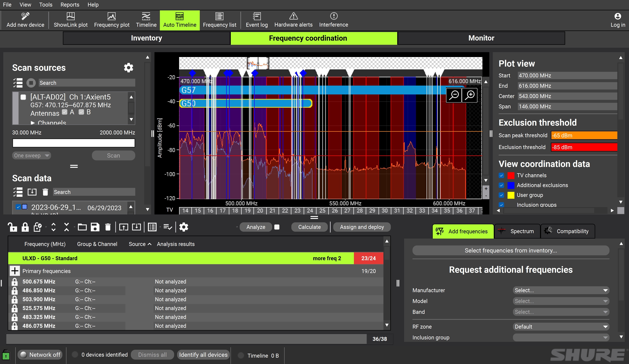
Task: Disable the TV channels coordination overlay
Action: click(x=502, y=175)
